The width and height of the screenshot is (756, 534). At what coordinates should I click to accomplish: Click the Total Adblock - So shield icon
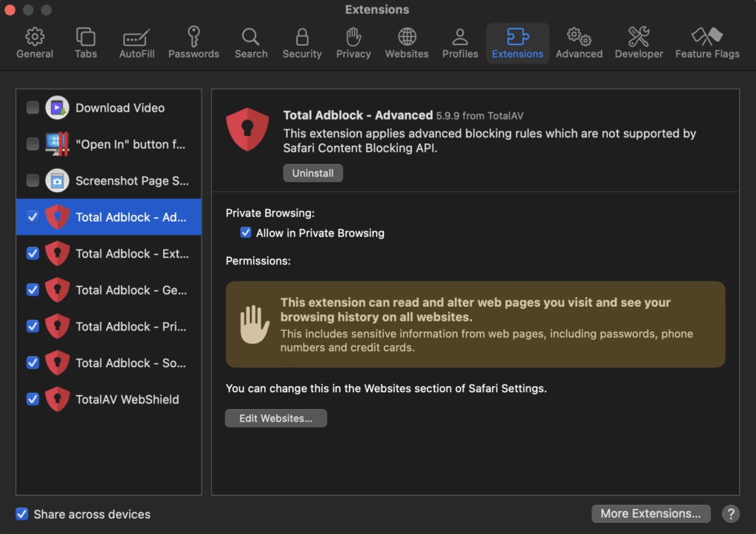58,363
